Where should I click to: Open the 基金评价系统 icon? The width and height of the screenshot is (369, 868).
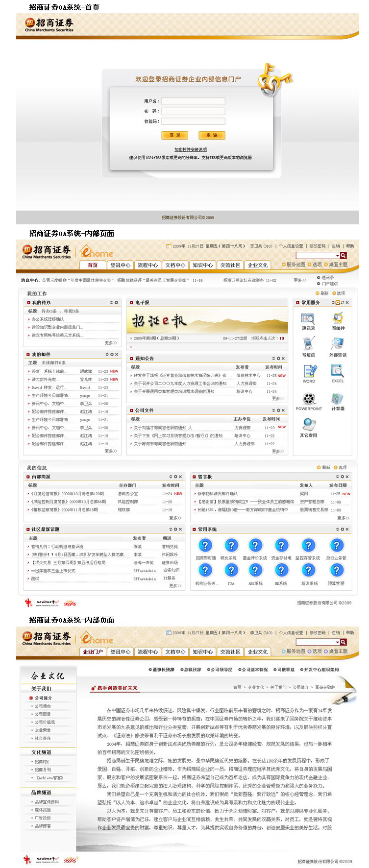click(x=255, y=545)
